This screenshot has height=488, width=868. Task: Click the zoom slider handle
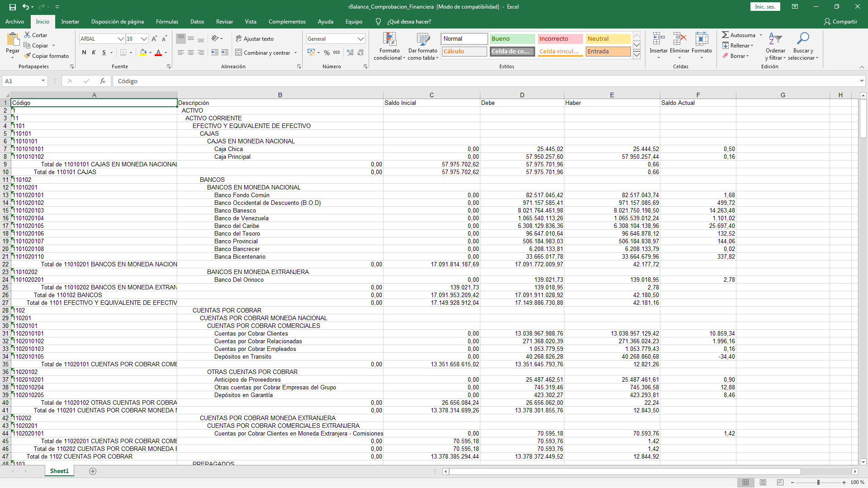[818, 483]
